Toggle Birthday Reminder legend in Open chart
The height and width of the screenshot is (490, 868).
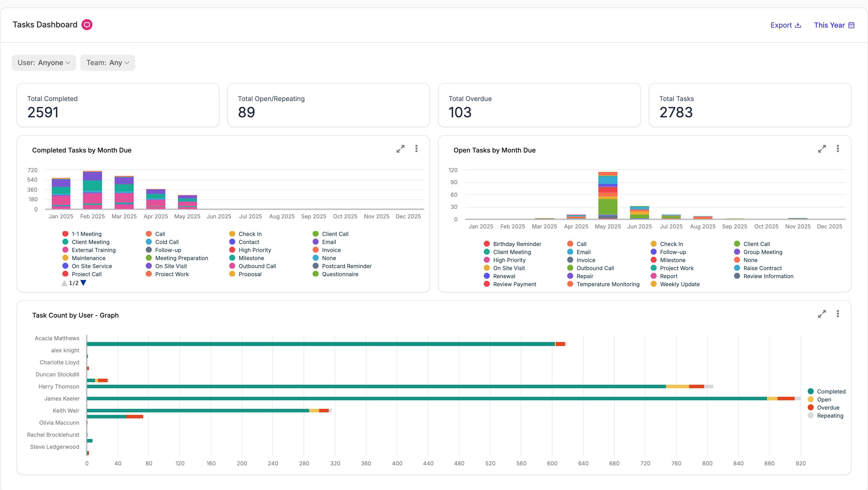tap(512, 244)
